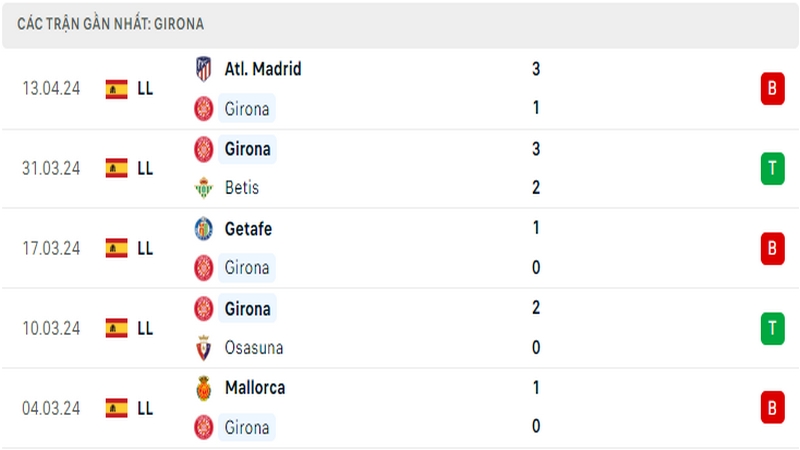The image size is (800, 450).
Task: Click Spain flag beside 31.03.24 match
Action: tap(116, 168)
